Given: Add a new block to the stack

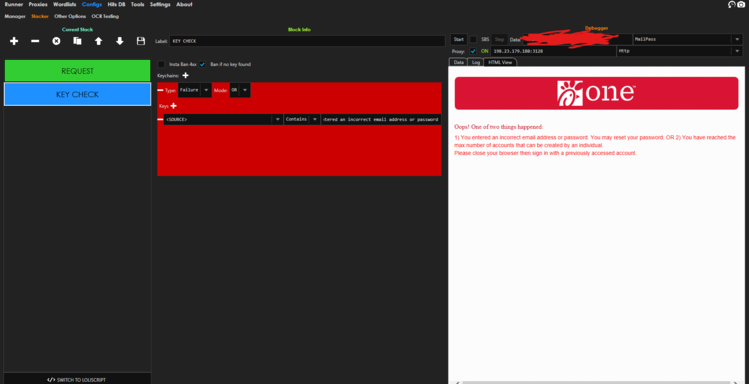Looking at the screenshot, I should tap(14, 42).
